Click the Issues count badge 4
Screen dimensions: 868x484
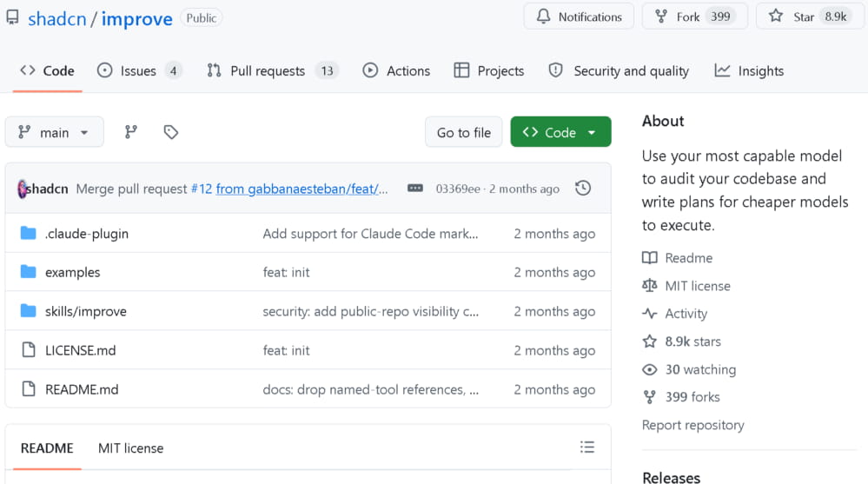click(173, 71)
